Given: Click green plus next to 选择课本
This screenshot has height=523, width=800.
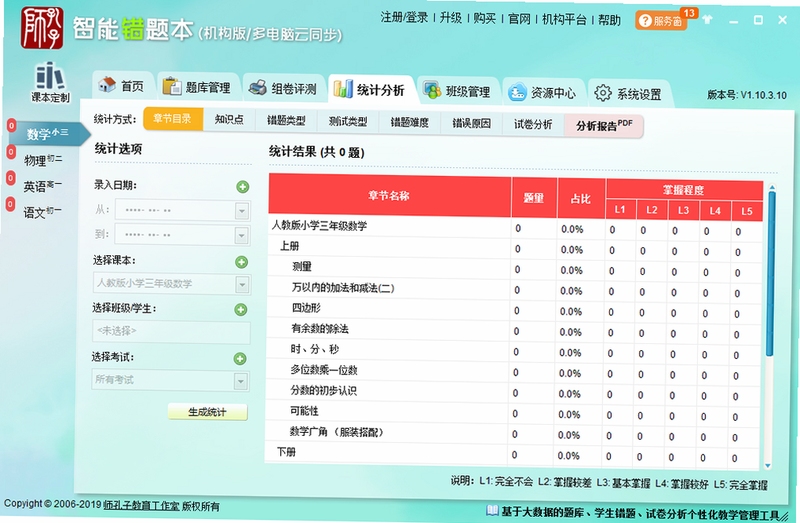Looking at the screenshot, I should (x=241, y=262).
